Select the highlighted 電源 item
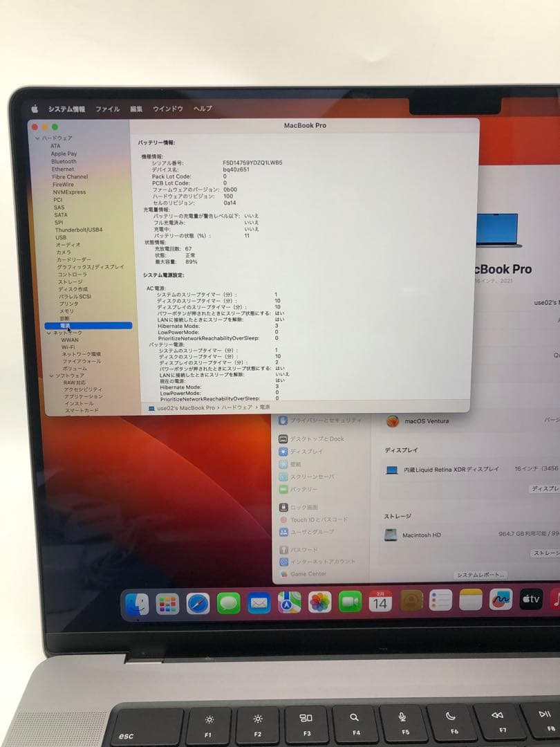Screen dimensions: 560x747 88,326
